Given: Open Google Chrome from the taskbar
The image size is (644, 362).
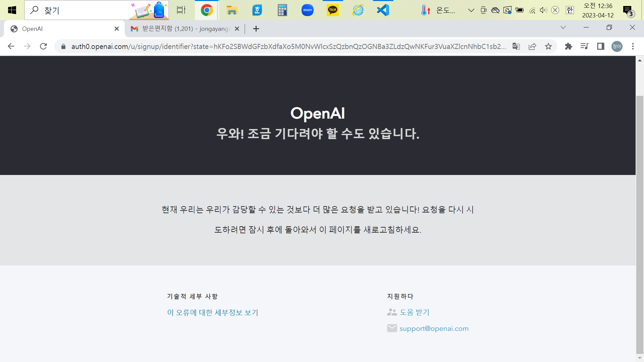Looking at the screenshot, I should click(x=207, y=10).
